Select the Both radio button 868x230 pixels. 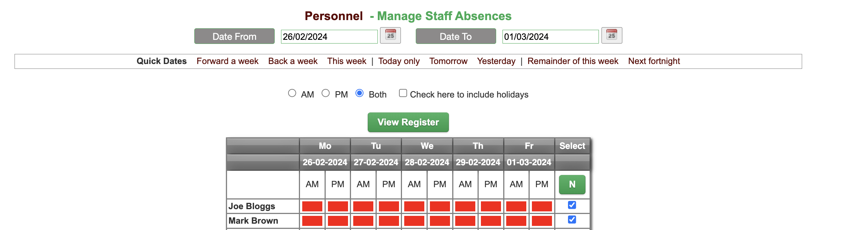click(x=360, y=93)
